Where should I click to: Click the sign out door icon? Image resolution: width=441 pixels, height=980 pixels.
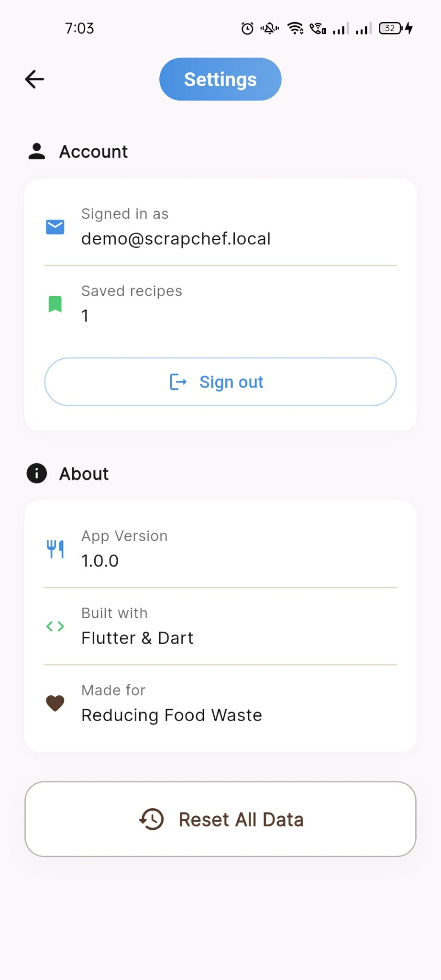click(x=178, y=382)
